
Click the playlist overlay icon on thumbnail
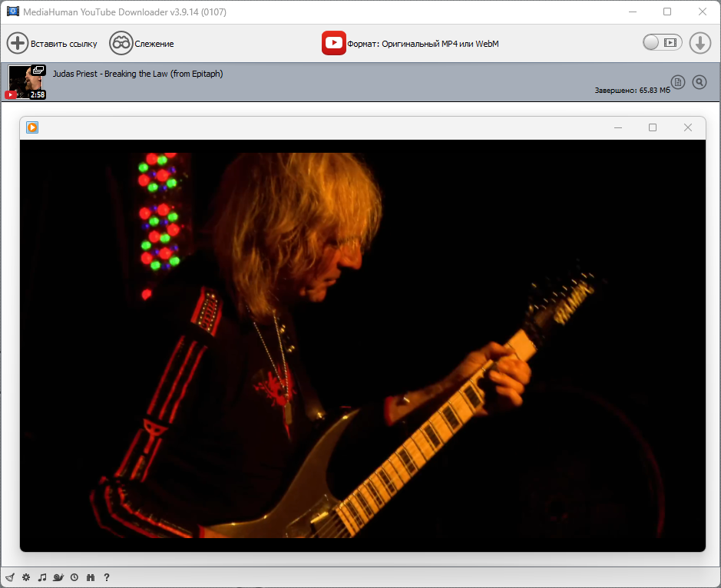point(38,70)
